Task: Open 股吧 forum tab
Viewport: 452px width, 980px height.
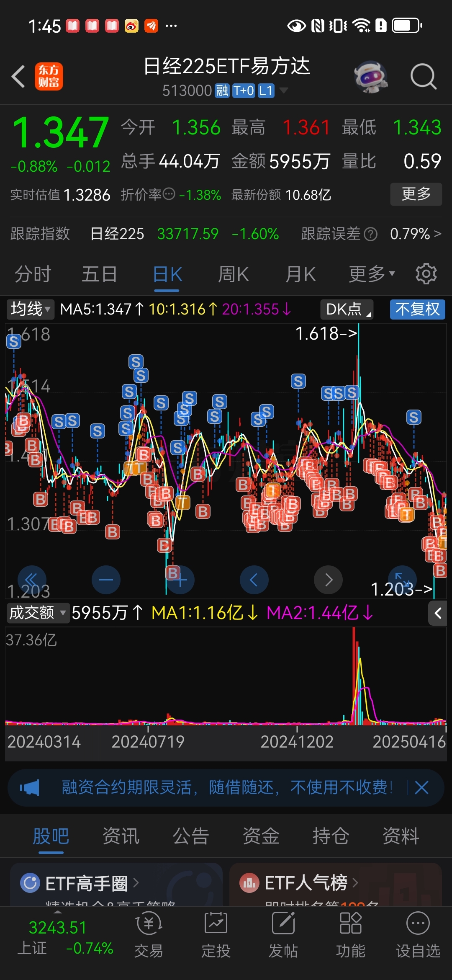Action: point(51,836)
